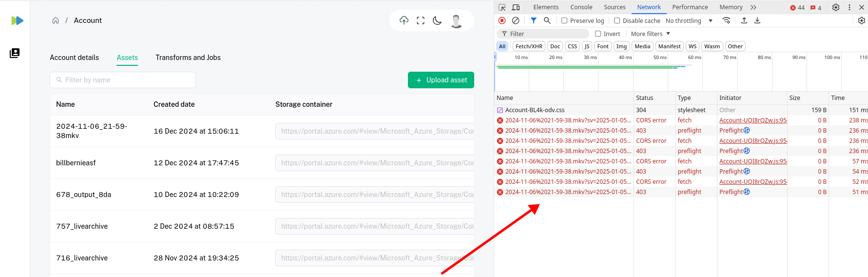Screen dimensions: 868x277
Task: Open Account-UQI8rQZw.js link in 57 ms row
Action: [753, 161]
